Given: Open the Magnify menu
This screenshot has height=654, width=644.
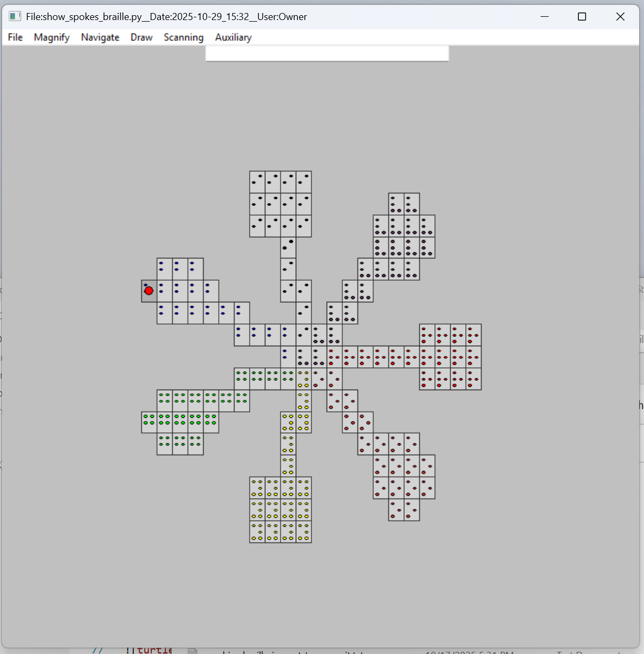Looking at the screenshot, I should [x=51, y=37].
